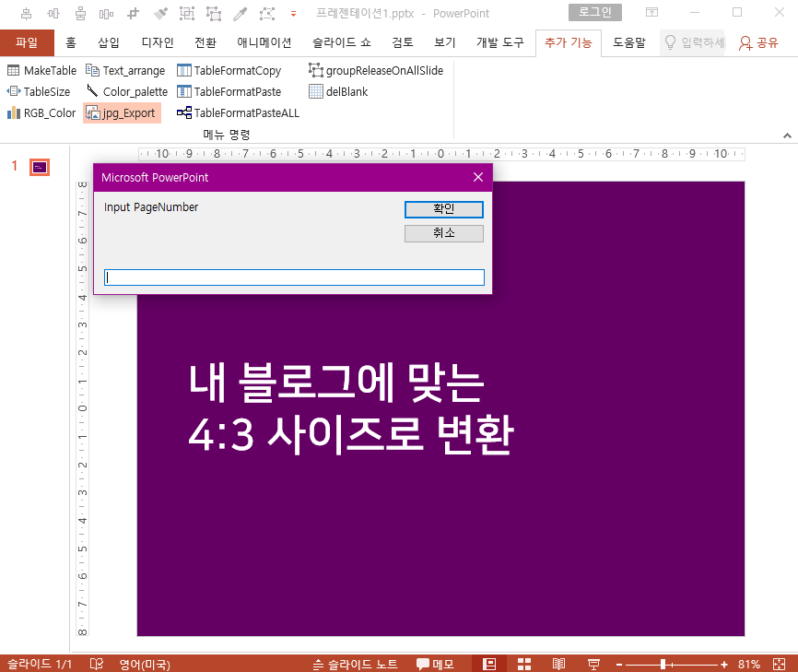Switch to the 개발 도구 tab
The width and height of the screenshot is (798, 672).
[500, 42]
